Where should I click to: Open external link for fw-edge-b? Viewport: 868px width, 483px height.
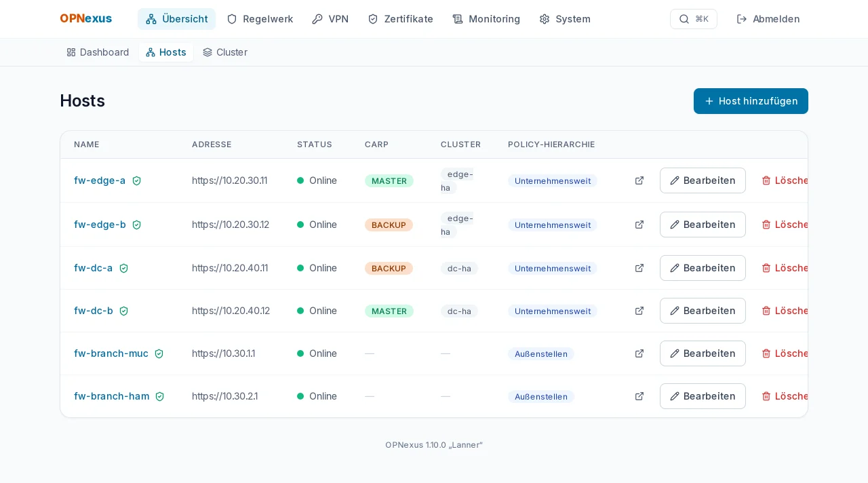tap(639, 225)
